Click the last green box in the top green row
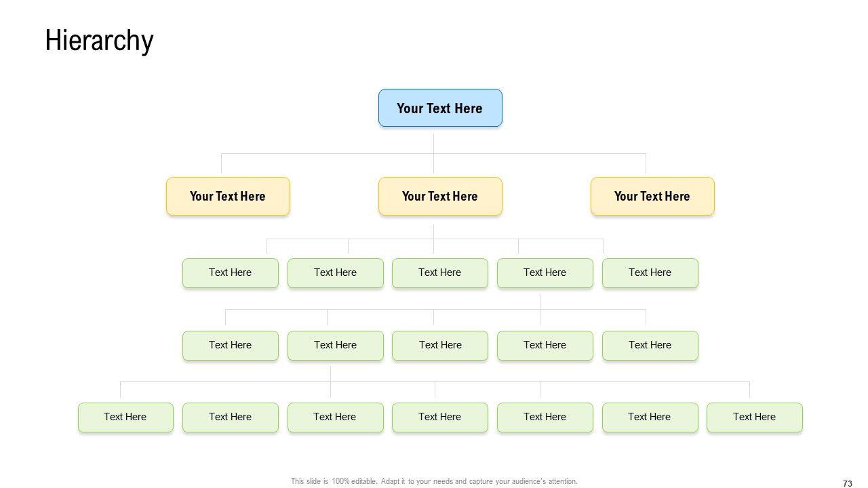 pos(650,273)
